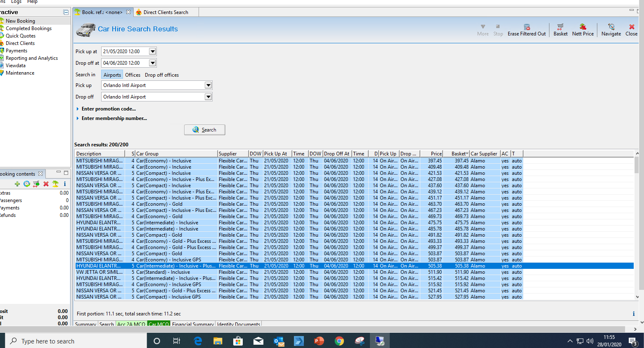Viewport: 644px width, 348px height.
Task: Open the Pick up at date dropdown
Action: point(152,52)
